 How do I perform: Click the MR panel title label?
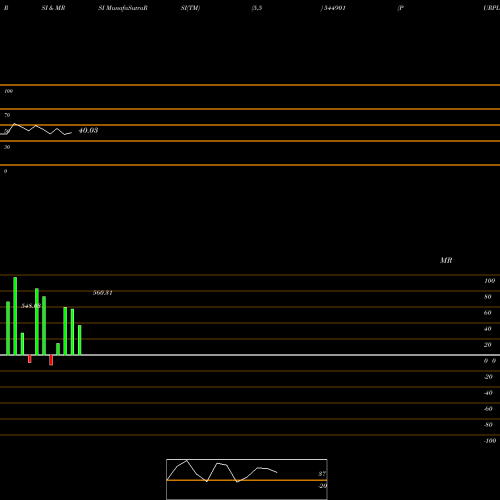pyautogui.click(x=446, y=260)
